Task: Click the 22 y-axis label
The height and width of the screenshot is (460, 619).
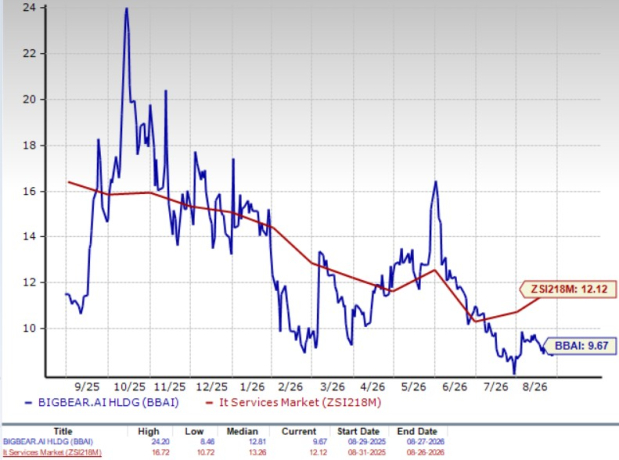Action: (x=29, y=53)
